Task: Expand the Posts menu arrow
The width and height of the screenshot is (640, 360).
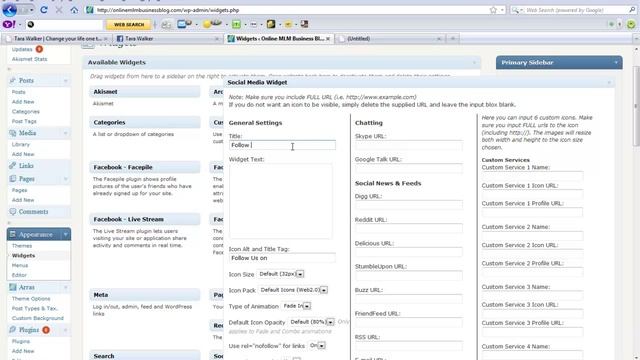Action: [65, 81]
